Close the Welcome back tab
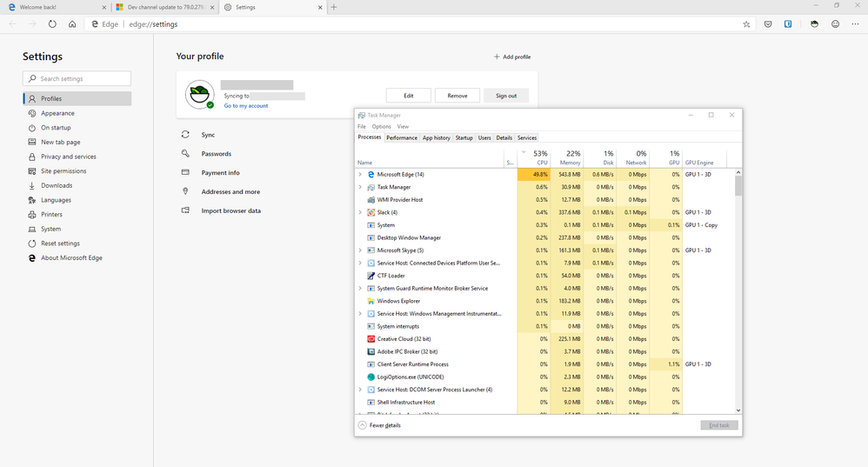The width and height of the screenshot is (868, 467). click(104, 7)
